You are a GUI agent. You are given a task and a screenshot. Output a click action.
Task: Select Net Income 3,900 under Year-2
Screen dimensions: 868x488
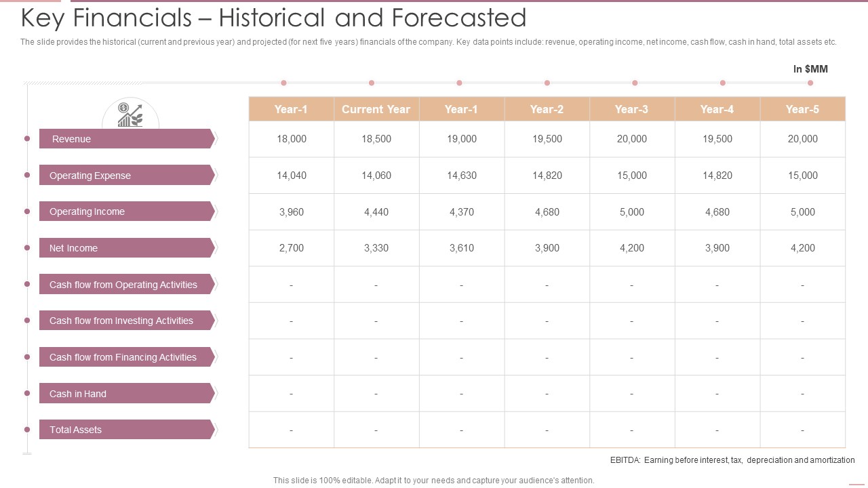547,248
